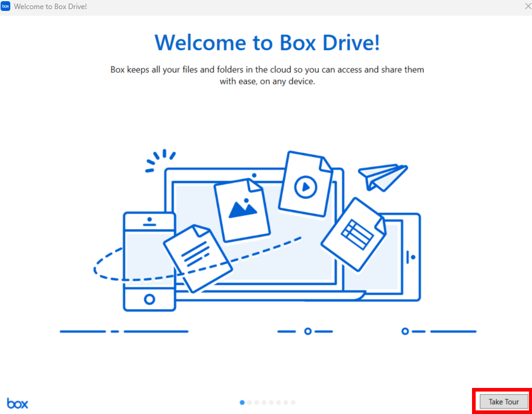
Task: Click the smartphone illustration
Action: point(149,261)
